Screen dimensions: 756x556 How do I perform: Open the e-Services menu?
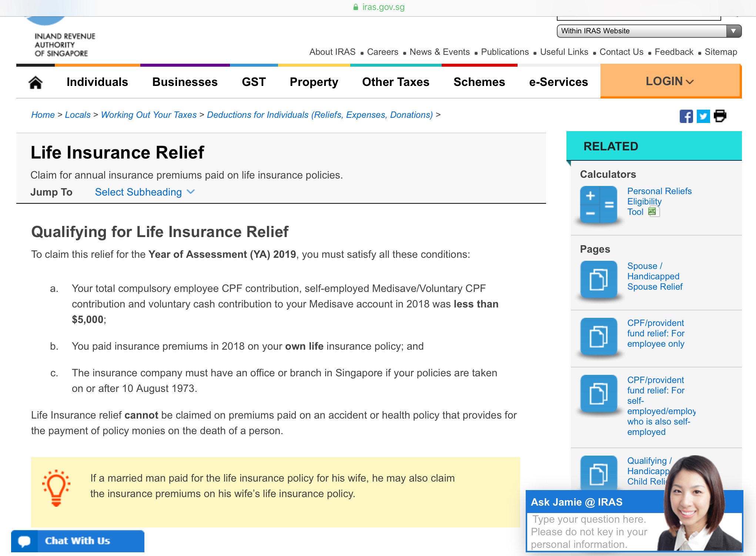tap(558, 82)
